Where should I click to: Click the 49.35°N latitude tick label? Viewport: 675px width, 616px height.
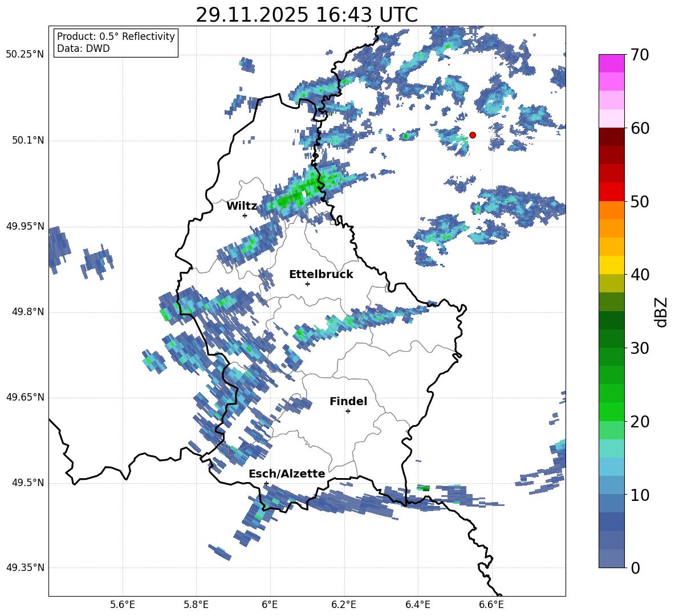[x=25, y=568]
